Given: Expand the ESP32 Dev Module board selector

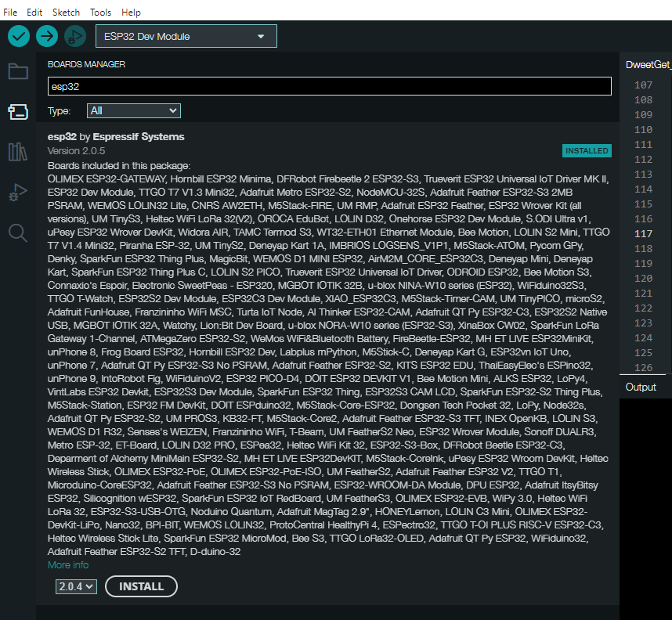Looking at the screenshot, I should pos(186,37).
